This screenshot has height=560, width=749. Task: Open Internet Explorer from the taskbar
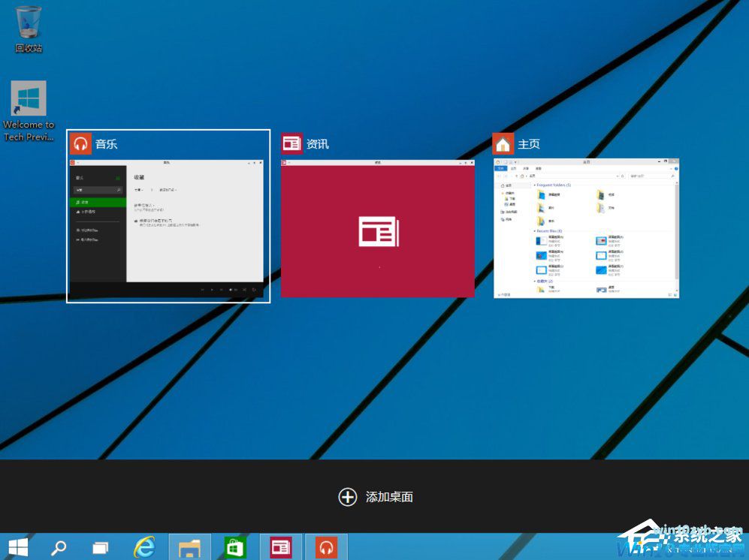coord(144,547)
